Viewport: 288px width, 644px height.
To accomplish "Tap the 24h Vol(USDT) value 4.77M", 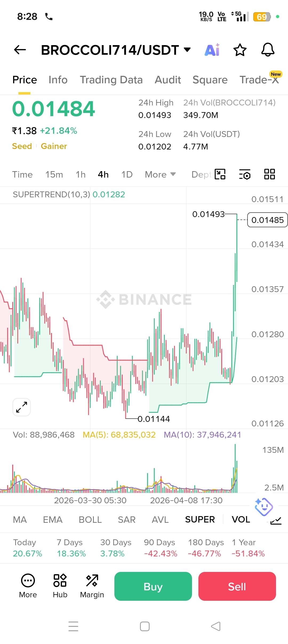I will point(195,147).
